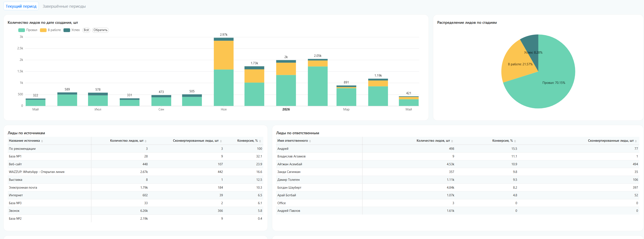Select the 891 Мар bar
Screen dimensions: 644x239
click(346, 96)
